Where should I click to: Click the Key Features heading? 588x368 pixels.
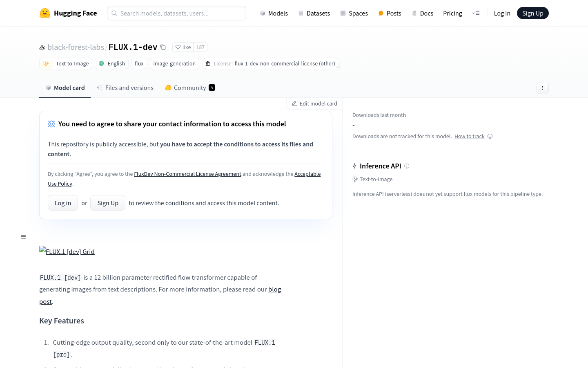62,321
